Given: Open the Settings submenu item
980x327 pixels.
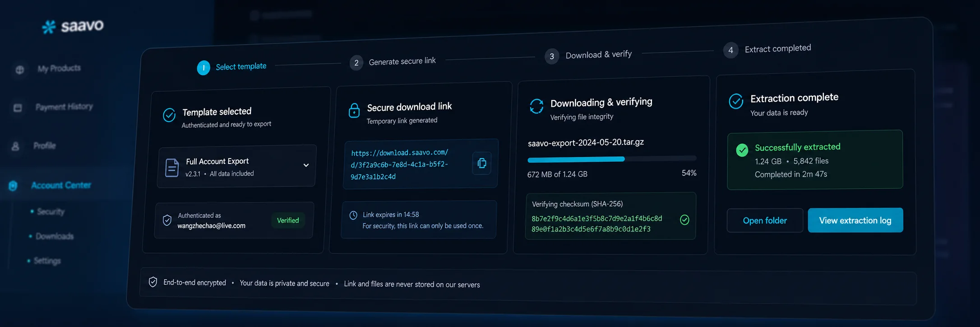Looking at the screenshot, I should point(47,261).
